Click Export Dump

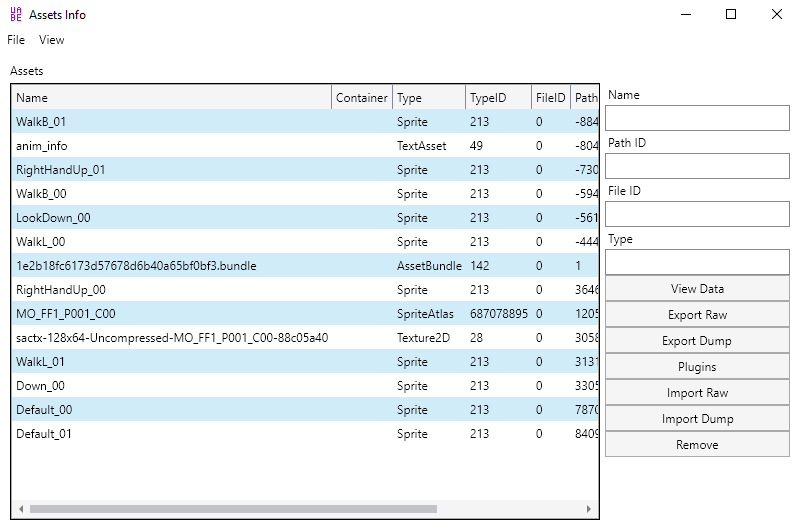(x=697, y=341)
